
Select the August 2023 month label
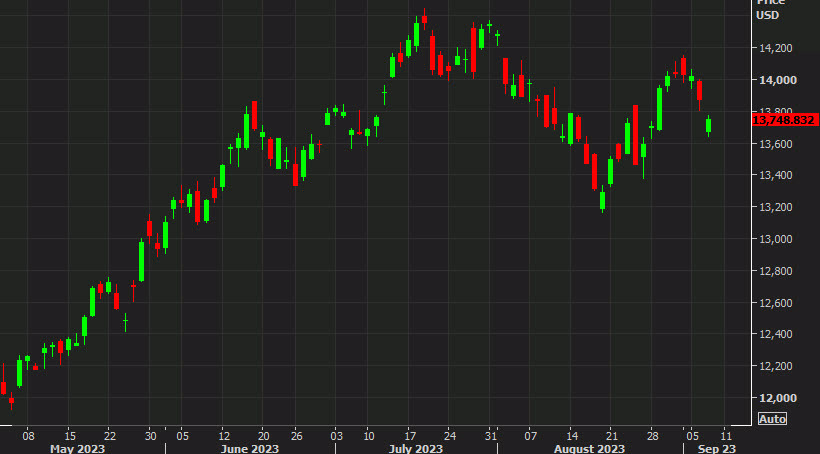coord(589,448)
